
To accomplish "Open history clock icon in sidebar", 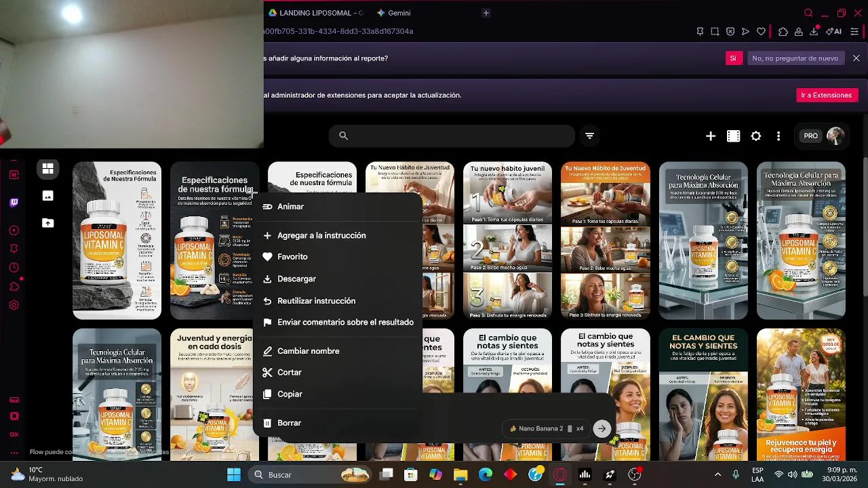I will coord(14,268).
